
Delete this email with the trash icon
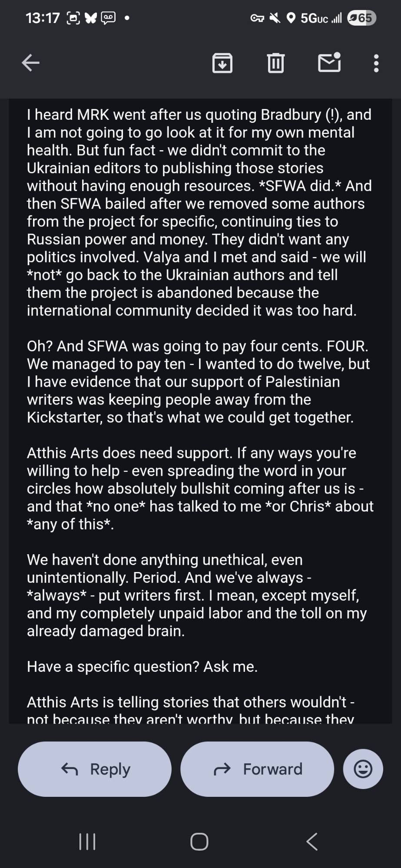(x=275, y=63)
